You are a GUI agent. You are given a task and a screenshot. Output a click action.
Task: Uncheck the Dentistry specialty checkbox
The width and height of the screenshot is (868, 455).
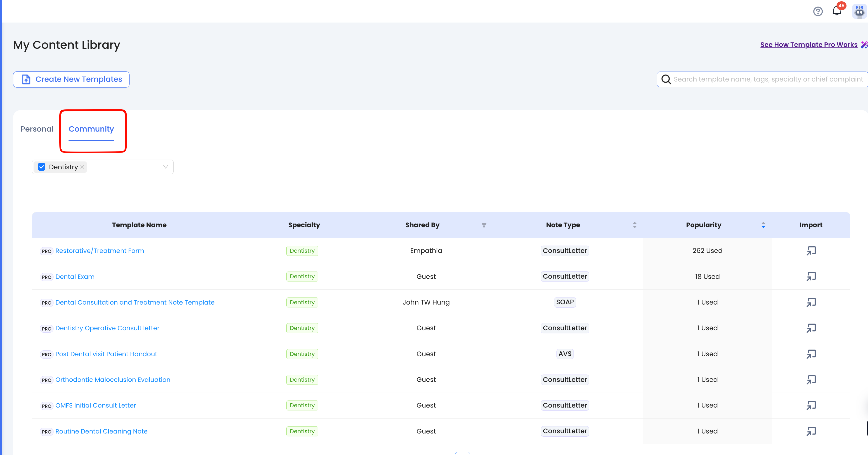(41, 167)
